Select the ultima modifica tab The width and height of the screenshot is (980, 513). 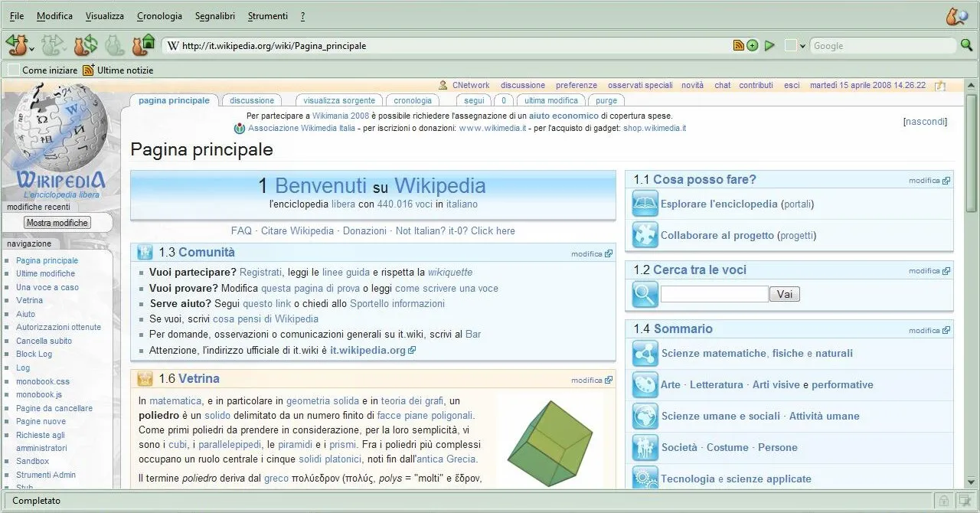(x=551, y=100)
